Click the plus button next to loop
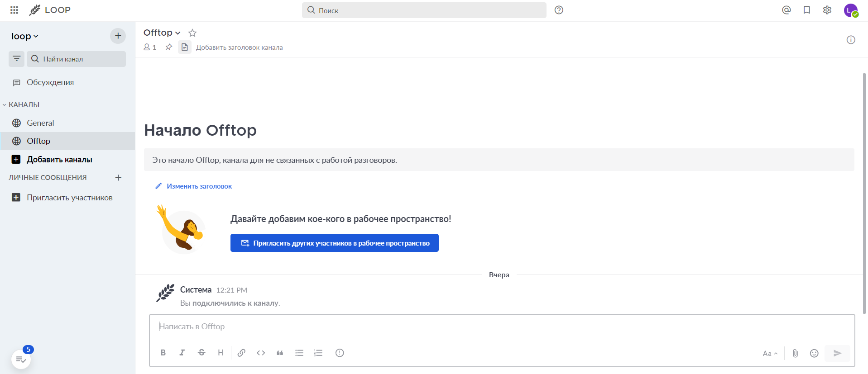The width and height of the screenshot is (868, 374). (118, 36)
